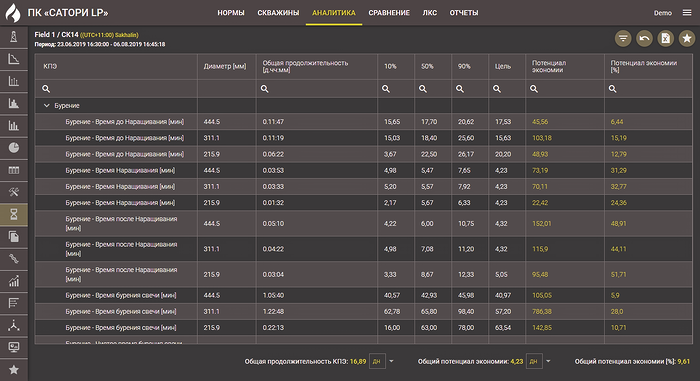
Task: Select the highlighted hourglass sidebar icon
Action: coord(14,214)
